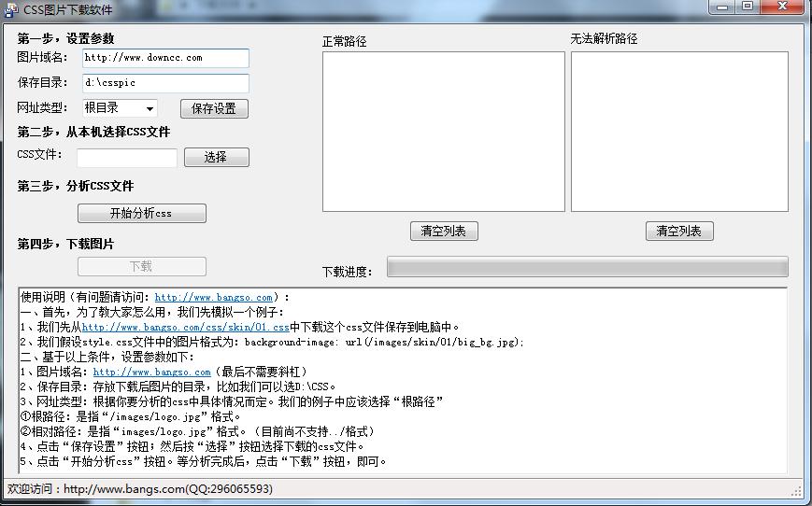Focus the CSS文件 path input field
This screenshot has height=506, width=812.
[x=127, y=158]
